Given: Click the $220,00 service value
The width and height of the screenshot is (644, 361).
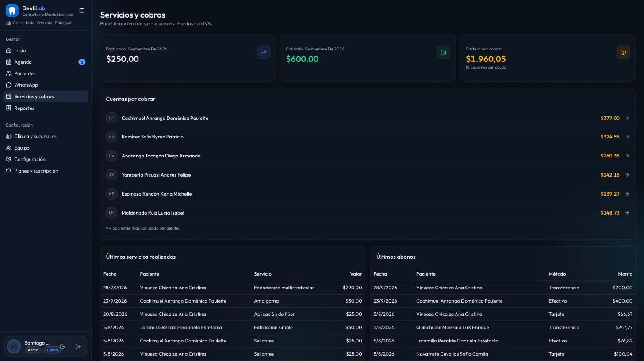Looking at the screenshot, I should click(353, 288).
